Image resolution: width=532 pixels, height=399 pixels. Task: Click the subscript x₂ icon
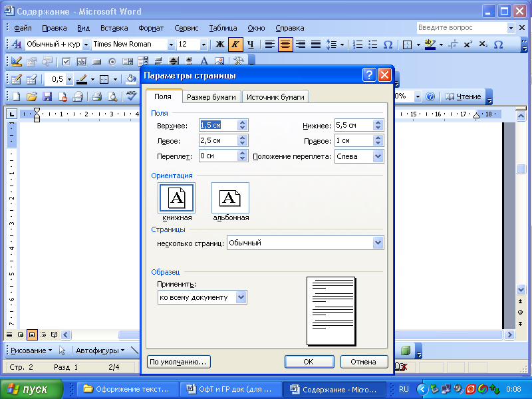(x=483, y=45)
